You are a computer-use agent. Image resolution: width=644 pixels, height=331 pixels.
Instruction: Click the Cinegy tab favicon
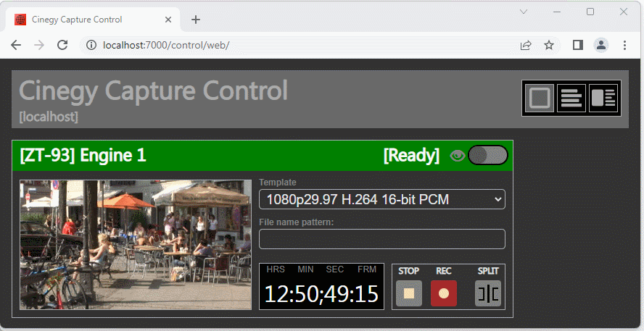pos(20,20)
